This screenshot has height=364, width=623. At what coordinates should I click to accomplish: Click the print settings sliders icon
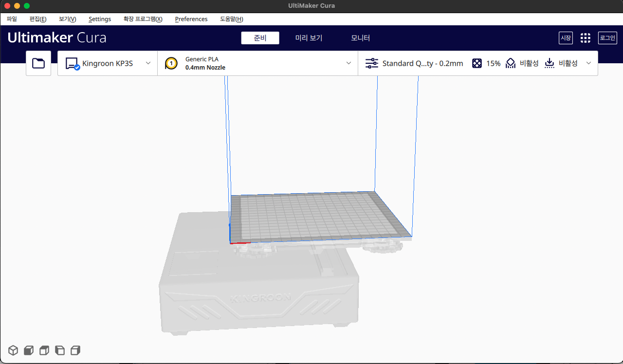tap(372, 63)
